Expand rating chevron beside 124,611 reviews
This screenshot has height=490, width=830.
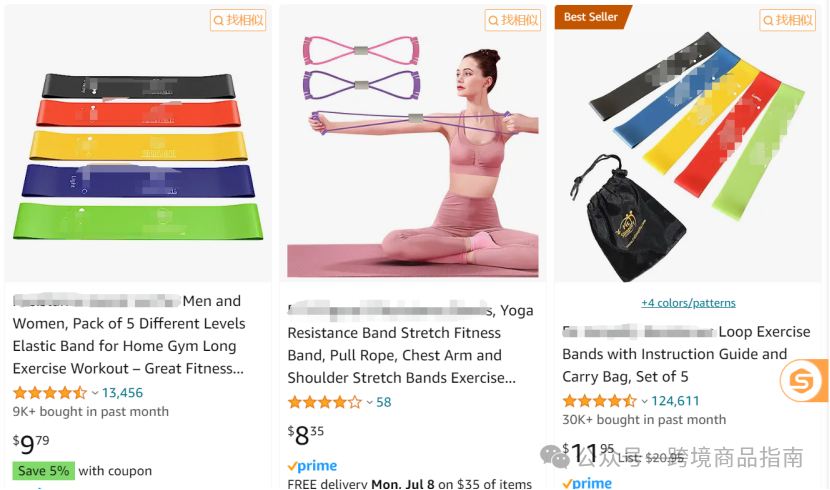[644, 401]
